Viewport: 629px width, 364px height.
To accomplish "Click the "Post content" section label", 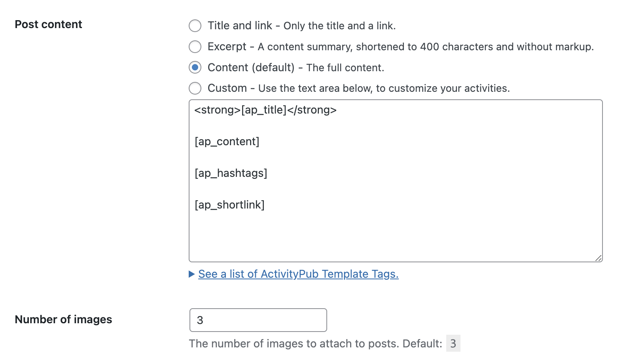I will click(48, 25).
